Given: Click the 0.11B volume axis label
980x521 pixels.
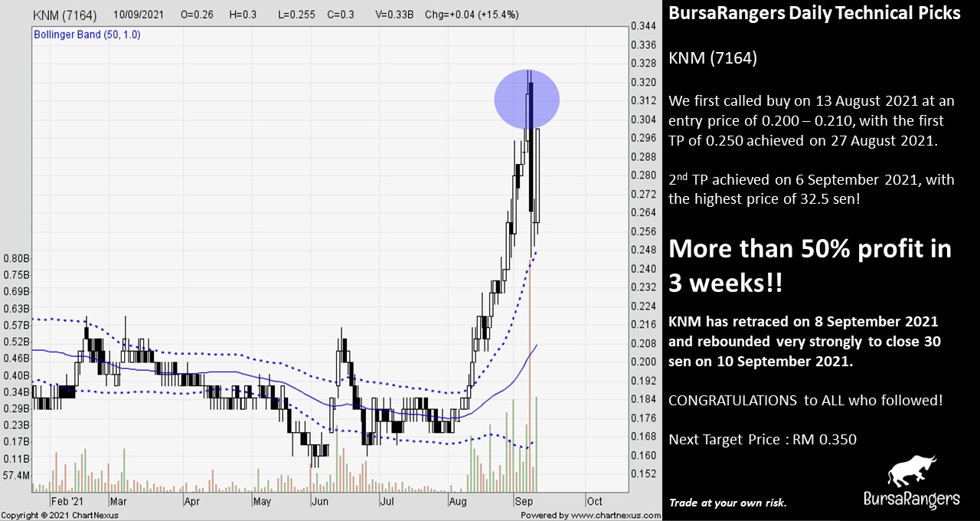Looking at the screenshot, I should coord(16,458).
